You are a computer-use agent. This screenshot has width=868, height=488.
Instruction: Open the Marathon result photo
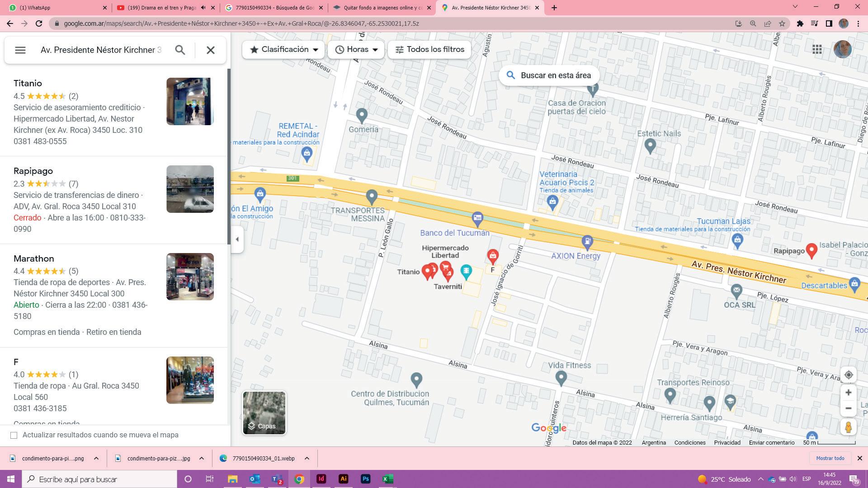(x=190, y=277)
